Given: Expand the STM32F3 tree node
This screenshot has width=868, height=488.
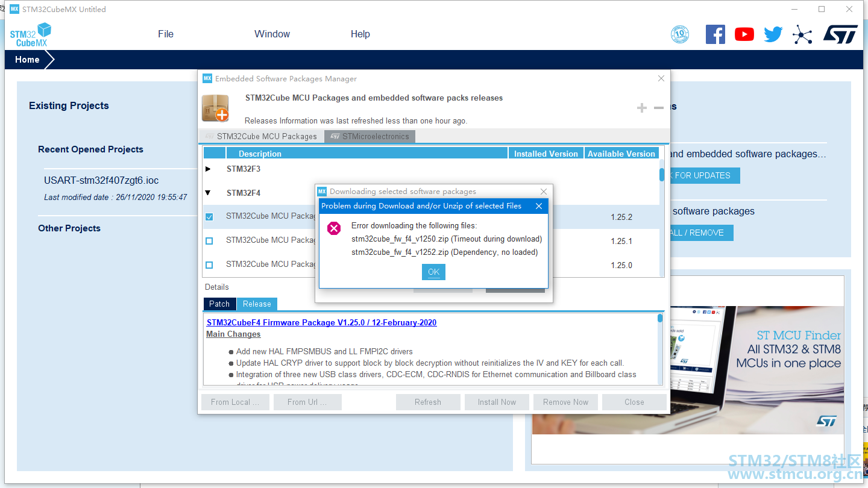Looking at the screenshot, I should point(209,169).
